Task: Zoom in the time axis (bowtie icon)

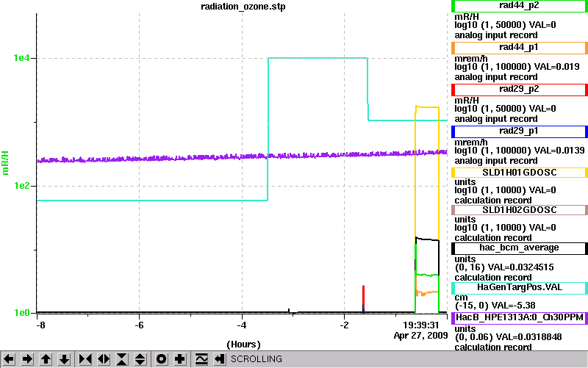Action: point(85,359)
